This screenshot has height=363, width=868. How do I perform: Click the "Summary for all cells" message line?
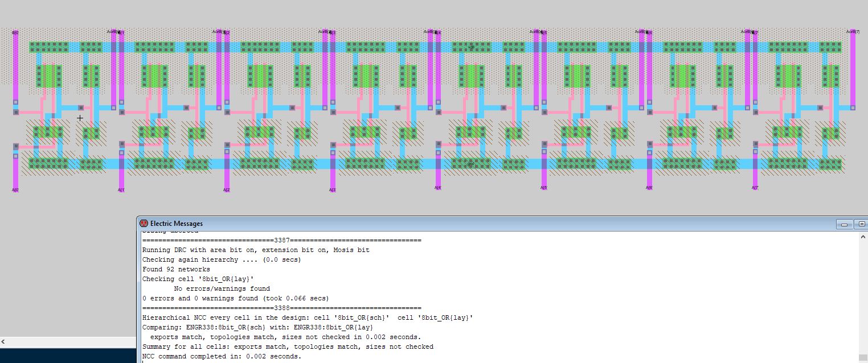(x=288, y=346)
